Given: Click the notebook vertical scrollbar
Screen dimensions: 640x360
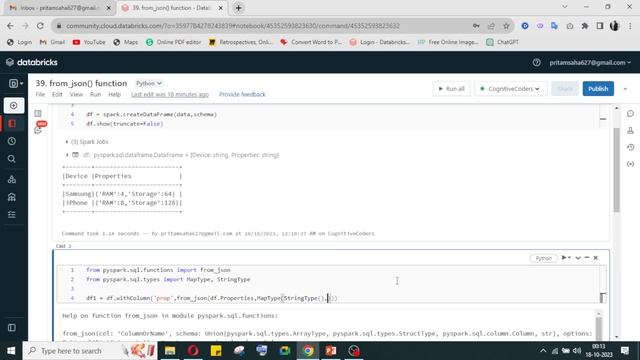Looking at the screenshot, I should (616, 170).
